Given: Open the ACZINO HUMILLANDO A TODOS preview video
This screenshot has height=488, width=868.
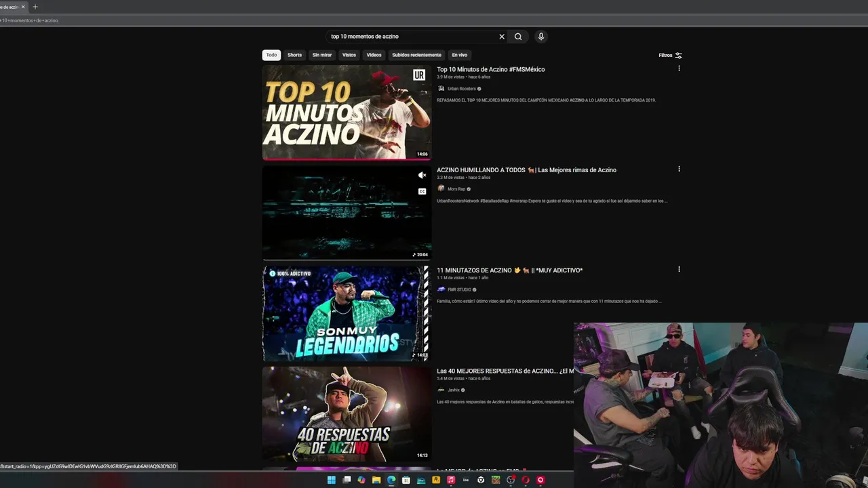Looking at the screenshot, I should coord(347,213).
